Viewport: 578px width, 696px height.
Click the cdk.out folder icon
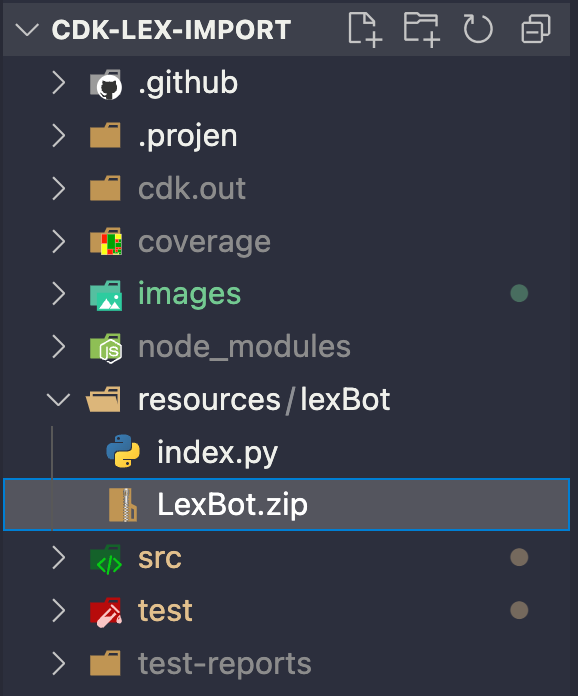tap(105, 188)
